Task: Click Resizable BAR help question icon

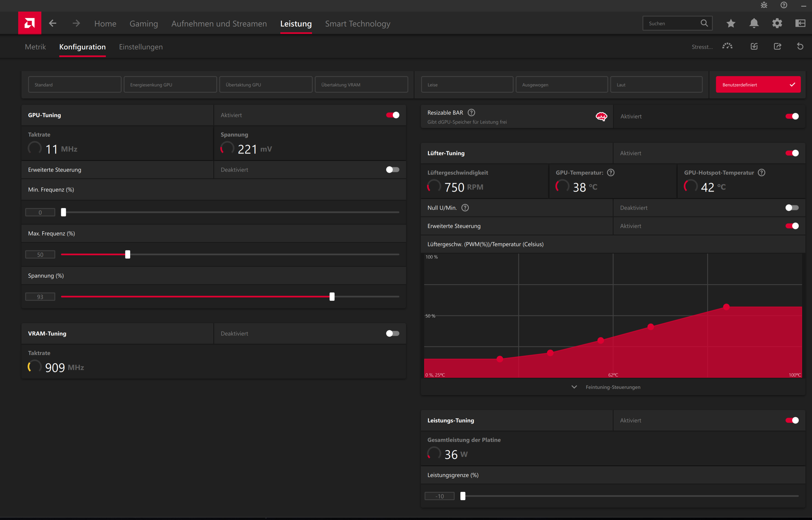Action: [471, 112]
